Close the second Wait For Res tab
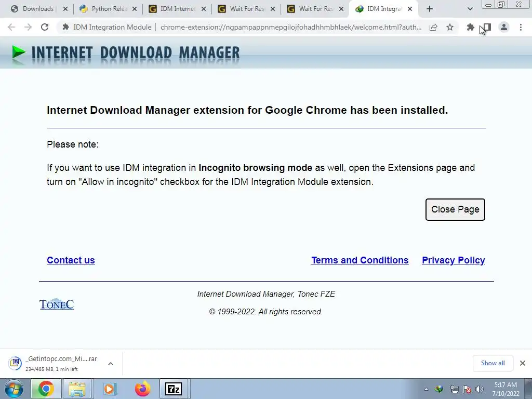 pyautogui.click(x=342, y=9)
